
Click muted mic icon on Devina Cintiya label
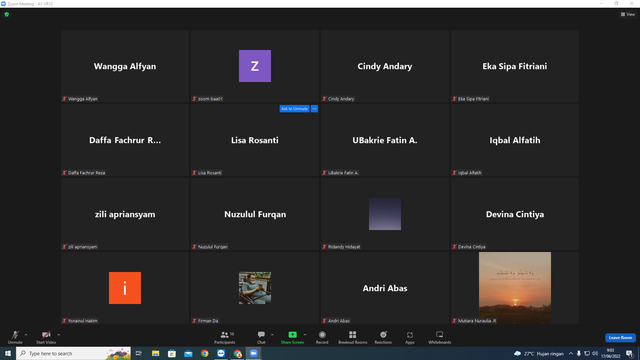(454, 247)
